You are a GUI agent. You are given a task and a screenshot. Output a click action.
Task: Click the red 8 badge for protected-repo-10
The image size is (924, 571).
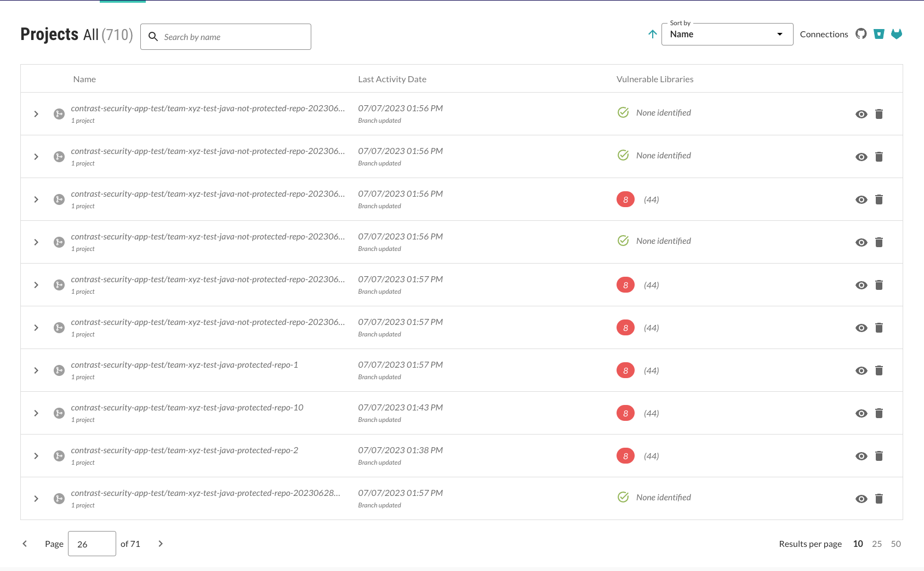pyautogui.click(x=625, y=413)
